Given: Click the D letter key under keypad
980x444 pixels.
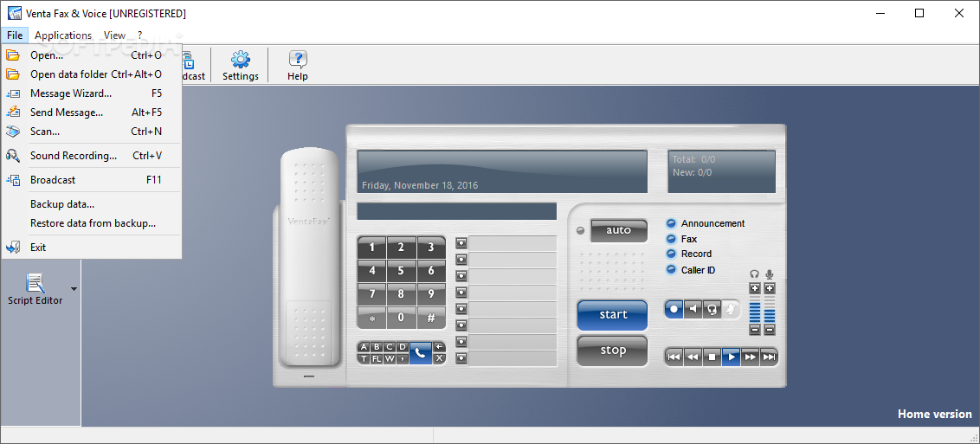Looking at the screenshot, I should click(403, 346).
